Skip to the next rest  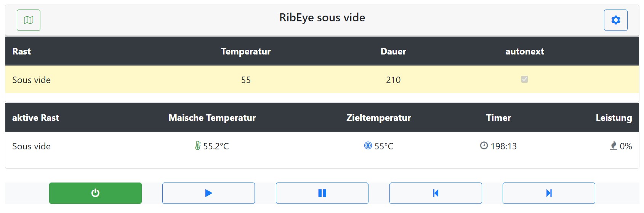tap(549, 193)
